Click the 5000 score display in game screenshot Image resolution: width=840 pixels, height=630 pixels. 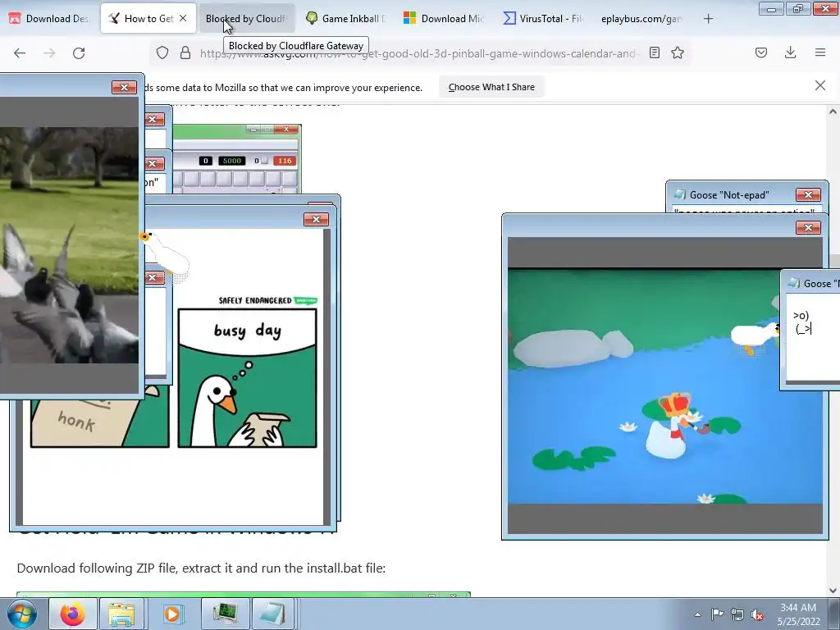pyautogui.click(x=231, y=161)
